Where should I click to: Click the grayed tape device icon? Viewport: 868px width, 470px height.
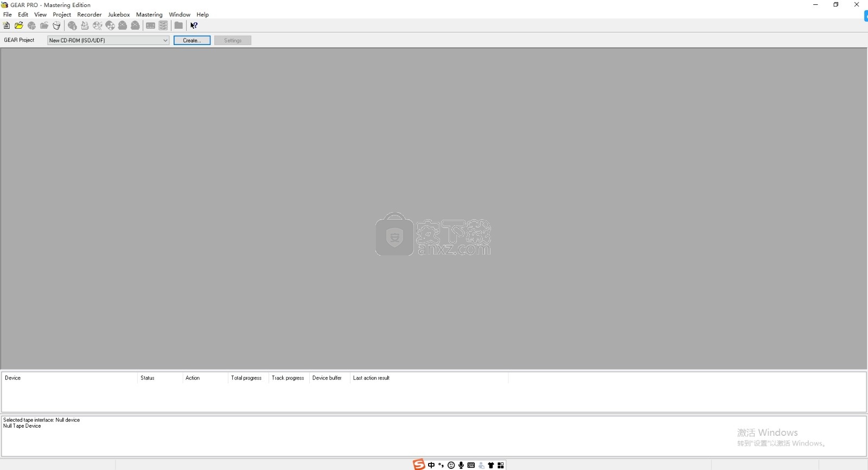pyautogui.click(x=150, y=26)
